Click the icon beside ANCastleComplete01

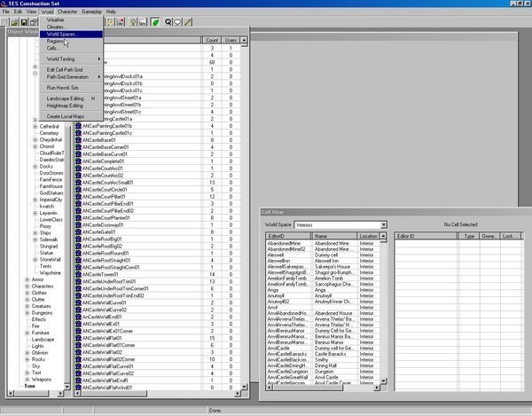(78, 161)
